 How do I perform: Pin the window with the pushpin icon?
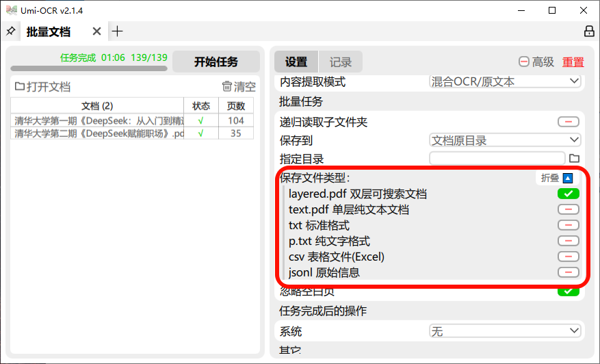11,31
